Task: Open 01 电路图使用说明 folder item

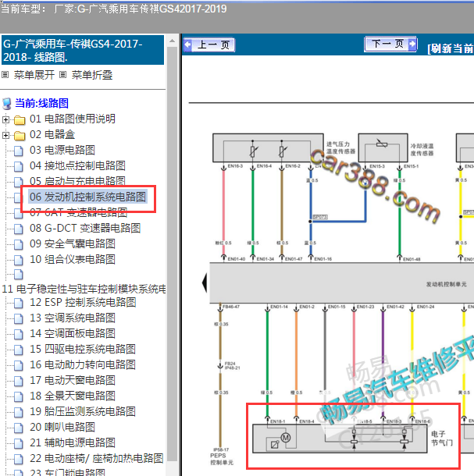Action: click(x=73, y=119)
